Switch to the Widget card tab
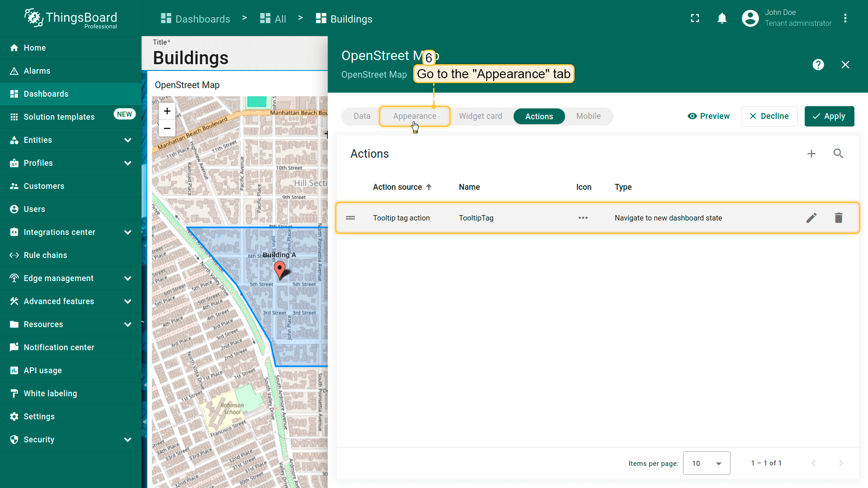Viewport: 868px width, 488px height. [x=480, y=116]
